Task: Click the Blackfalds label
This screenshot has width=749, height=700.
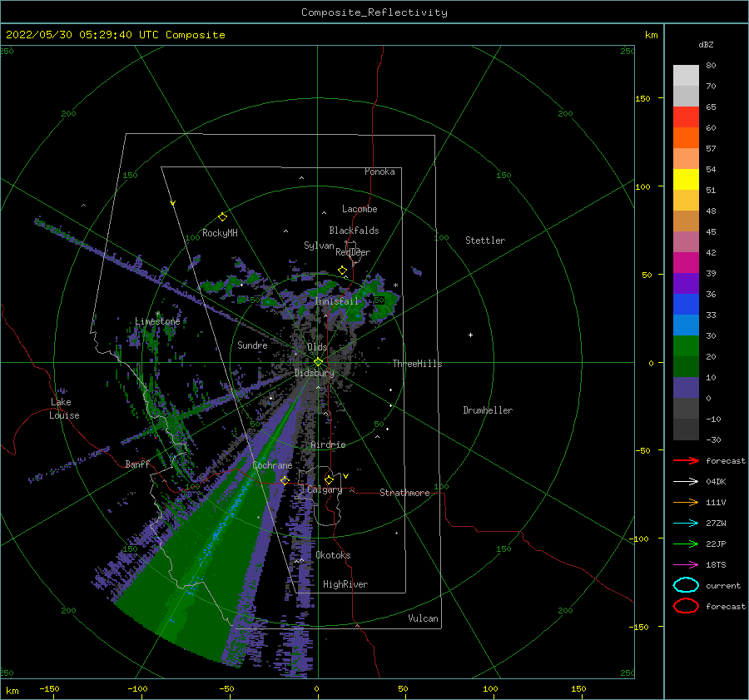Action: pos(354,231)
